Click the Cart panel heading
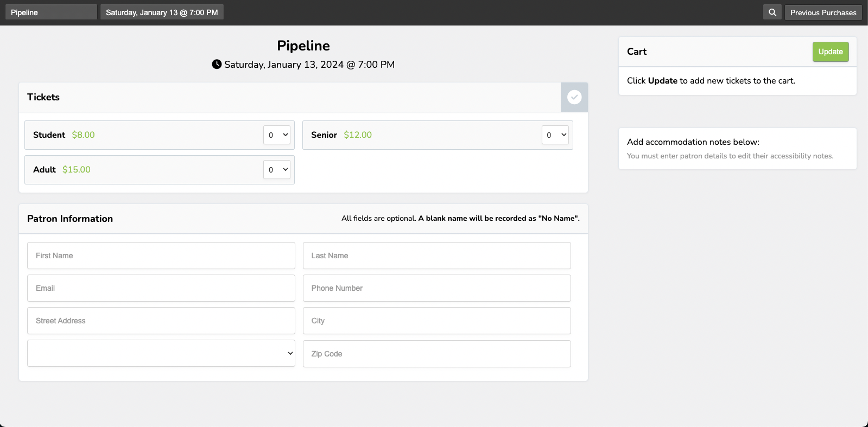The height and width of the screenshot is (427, 868). point(637,52)
